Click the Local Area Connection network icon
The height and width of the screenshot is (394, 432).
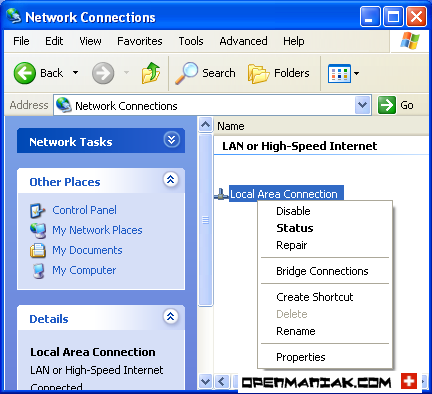click(x=221, y=194)
